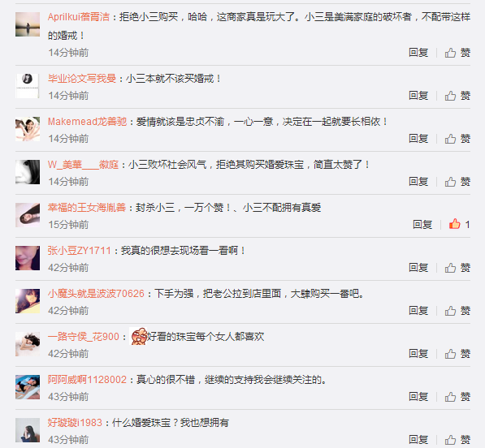Like the comment by 小魔头就是波波70626

457,311
